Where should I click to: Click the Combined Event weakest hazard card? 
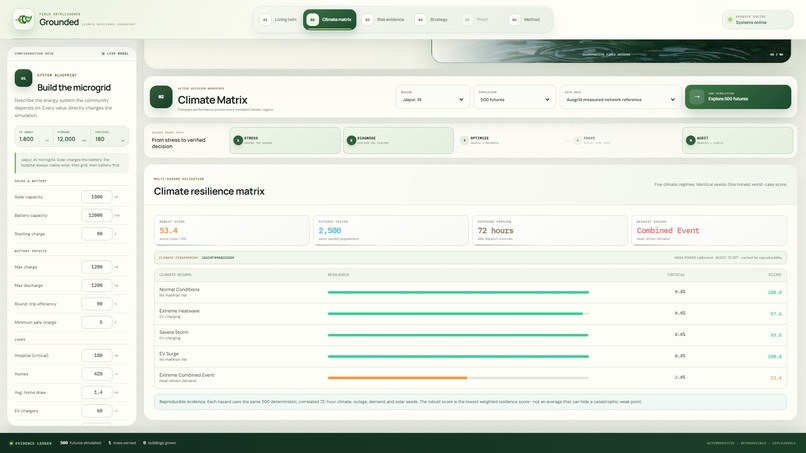click(x=709, y=230)
